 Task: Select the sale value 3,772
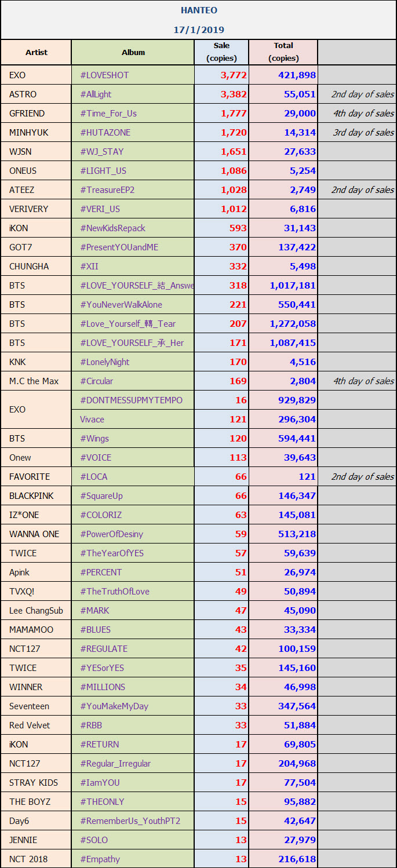point(234,75)
